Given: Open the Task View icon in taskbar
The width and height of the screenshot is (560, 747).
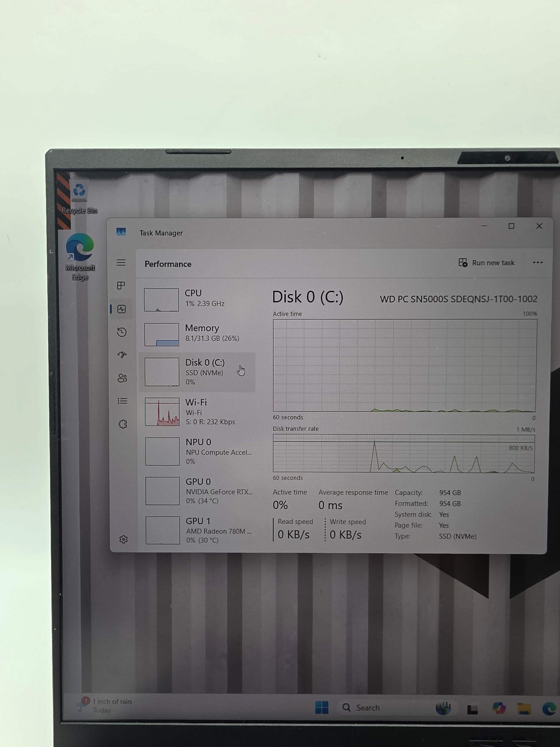Looking at the screenshot, I should coord(472,709).
